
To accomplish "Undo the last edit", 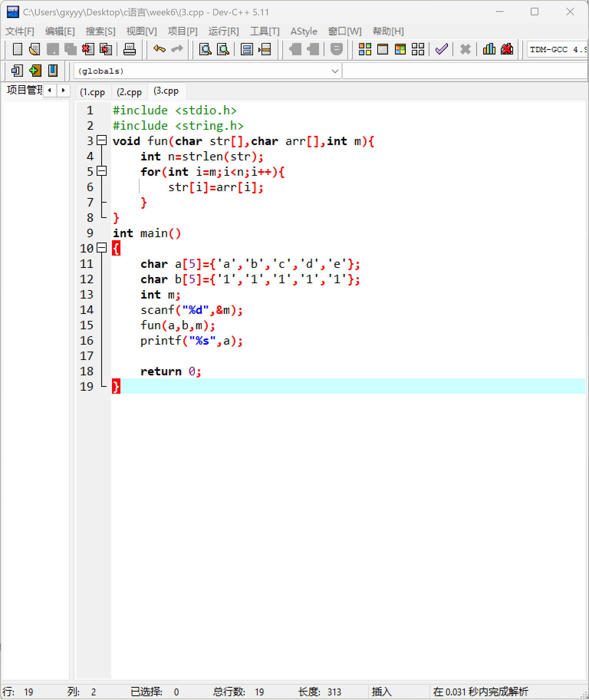I will [159, 49].
